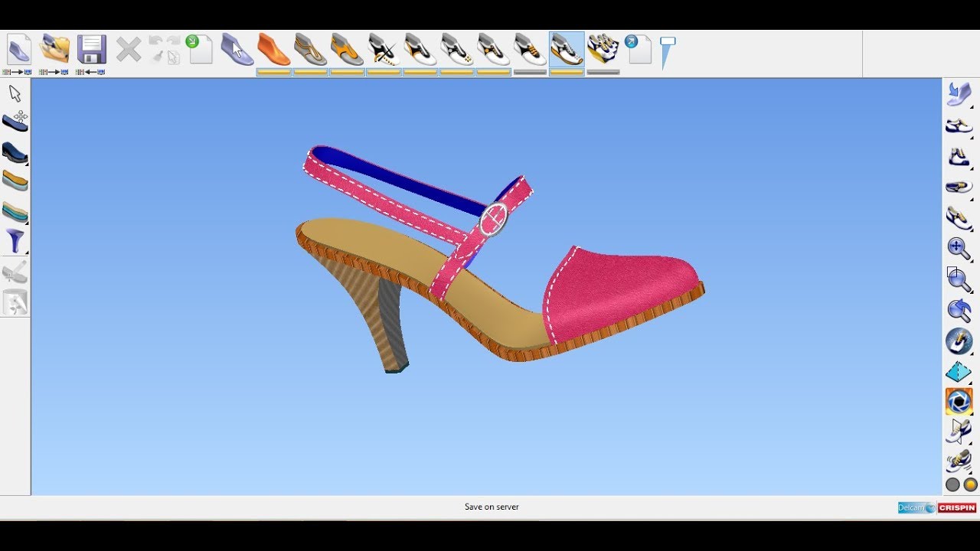Click the export page icon with blue arrow
The height and width of the screenshot is (551, 980).
[x=638, y=49]
